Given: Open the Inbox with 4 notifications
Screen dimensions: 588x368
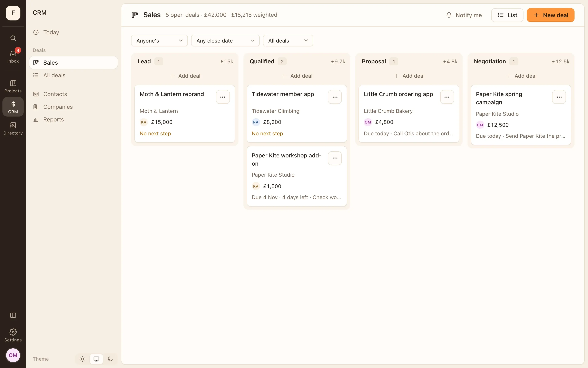Looking at the screenshot, I should point(13,56).
